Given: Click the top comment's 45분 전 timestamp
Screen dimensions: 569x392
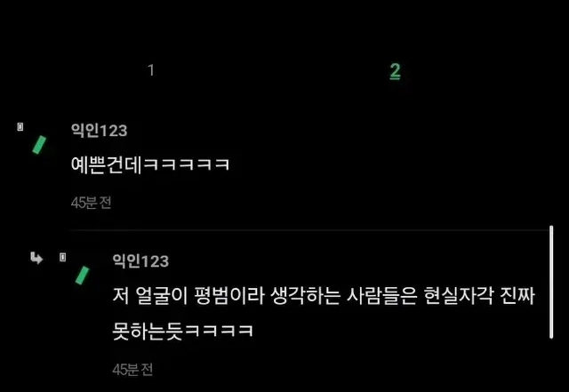Looking at the screenshot, I should pos(91,203).
